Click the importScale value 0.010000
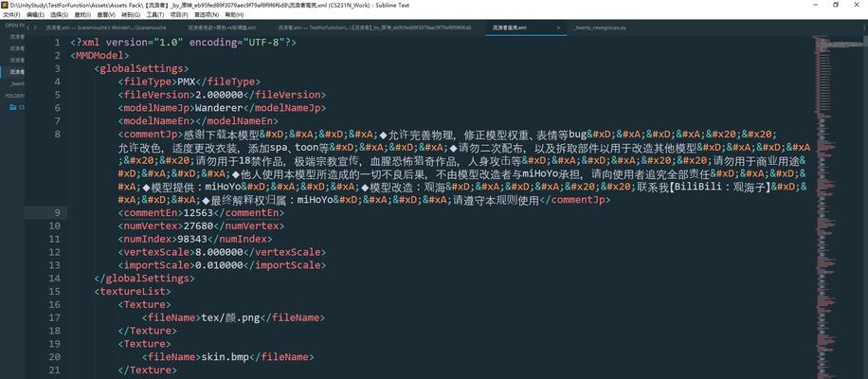 pos(219,265)
